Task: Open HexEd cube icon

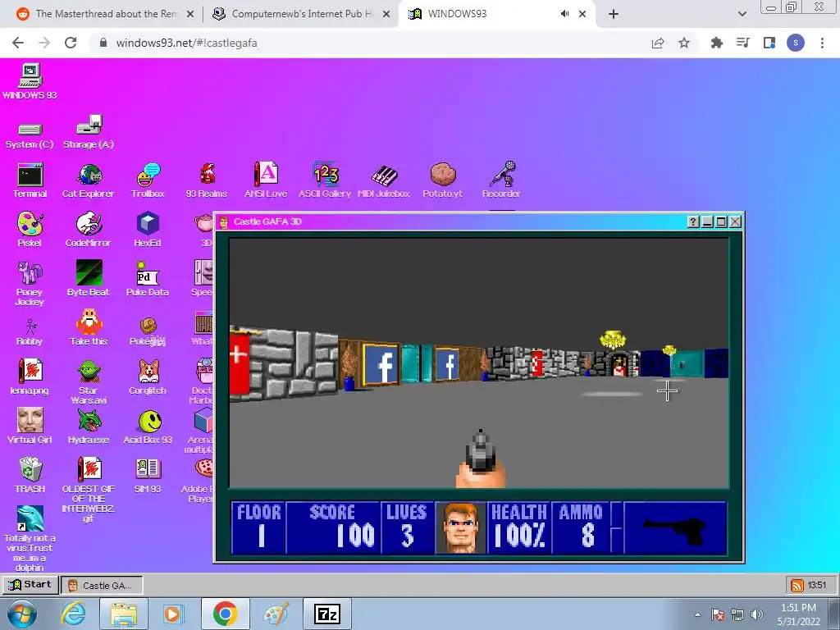Action: coord(148,230)
